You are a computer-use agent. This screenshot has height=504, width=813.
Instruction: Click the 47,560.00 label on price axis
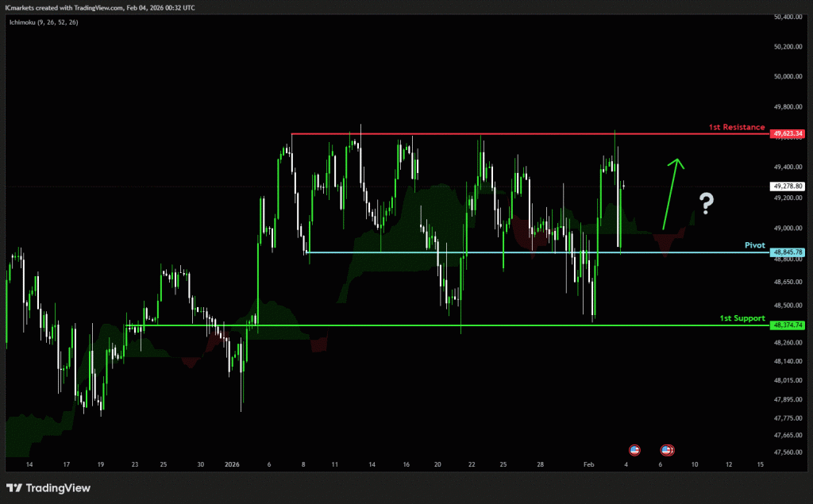click(789, 452)
